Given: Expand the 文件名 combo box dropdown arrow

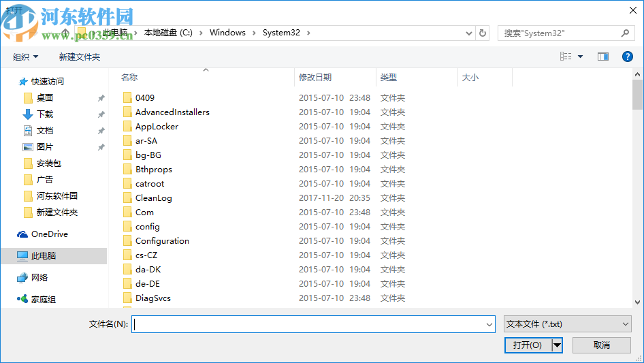Looking at the screenshot, I should [489, 324].
